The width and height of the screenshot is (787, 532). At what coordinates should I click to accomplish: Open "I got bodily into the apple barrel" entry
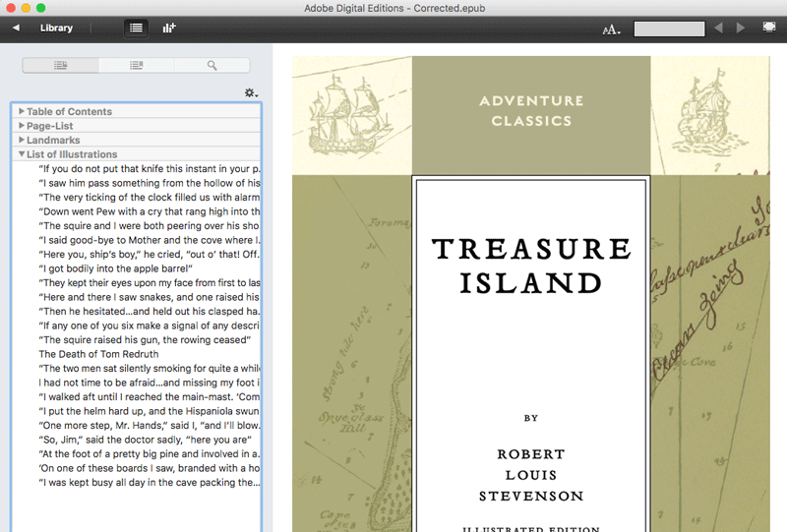116,268
